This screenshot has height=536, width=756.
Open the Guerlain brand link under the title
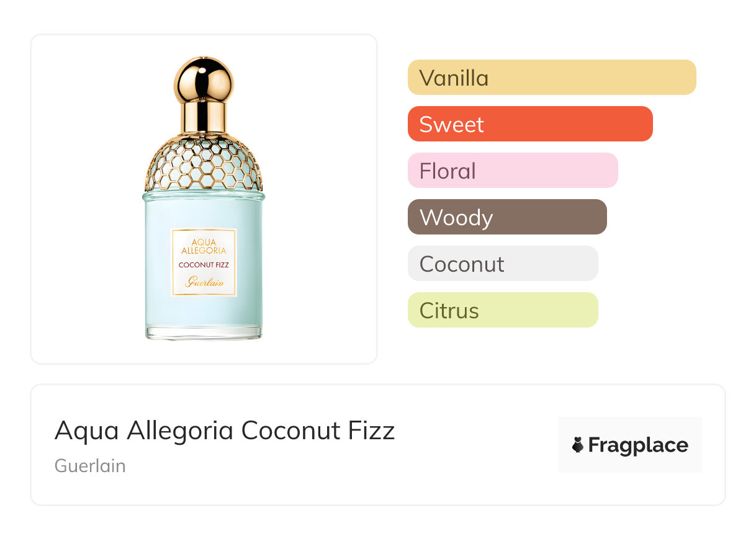click(x=90, y=466)
